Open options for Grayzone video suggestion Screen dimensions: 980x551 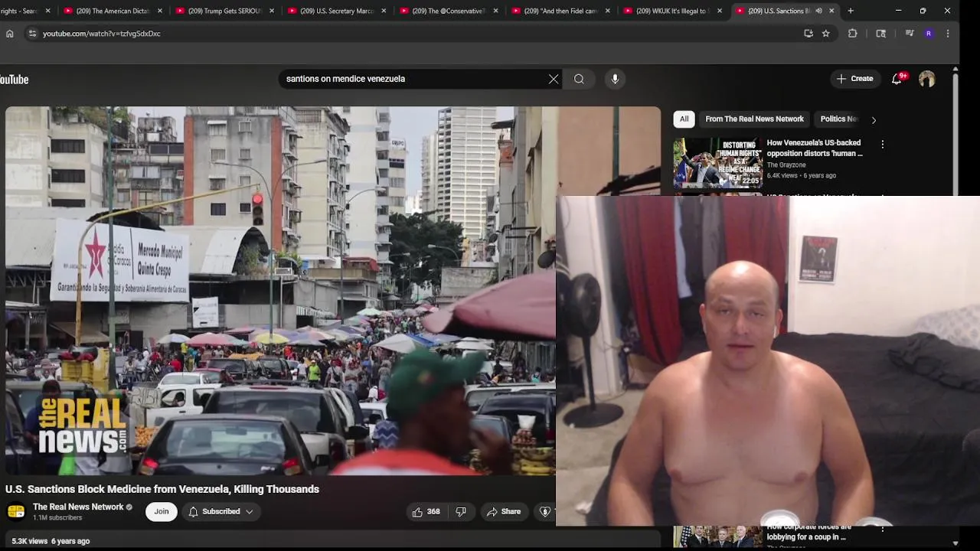click(x=882, y=144)
